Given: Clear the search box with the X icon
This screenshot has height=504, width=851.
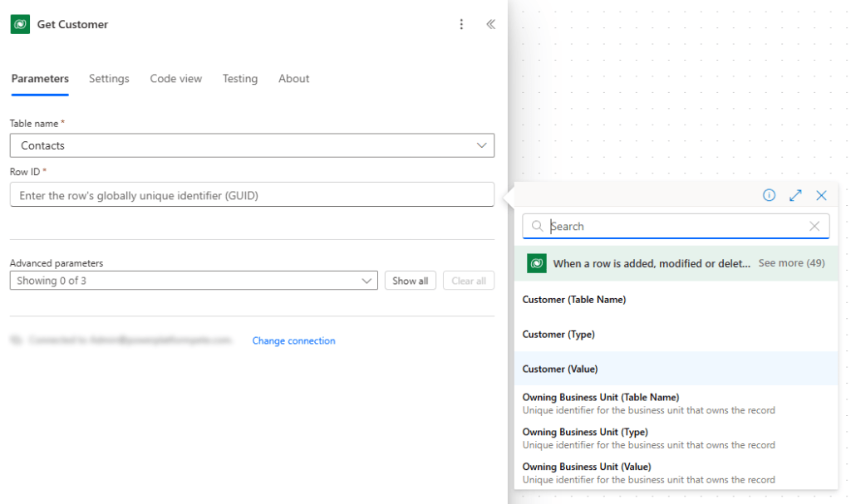Looking at the screenshot, I should 814,226.
